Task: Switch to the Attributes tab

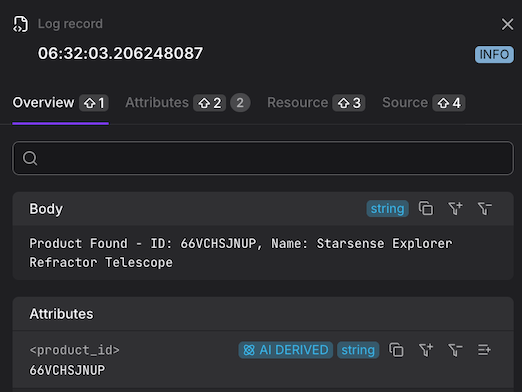Action: (x=188, y=103)
